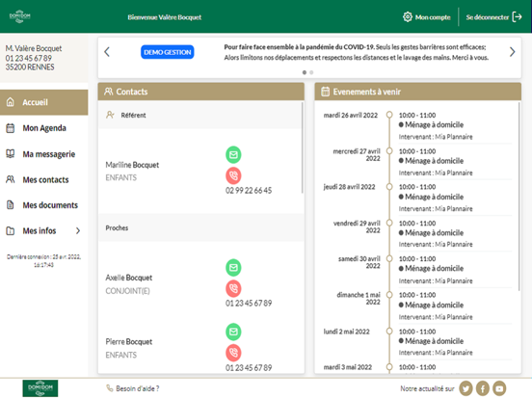
Task: Open the Facebook icon in footer
Action: 483,388
